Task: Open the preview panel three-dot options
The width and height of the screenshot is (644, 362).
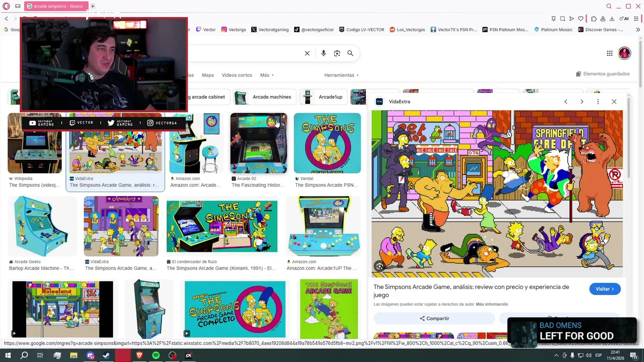Action: click(x=598, y=102)
